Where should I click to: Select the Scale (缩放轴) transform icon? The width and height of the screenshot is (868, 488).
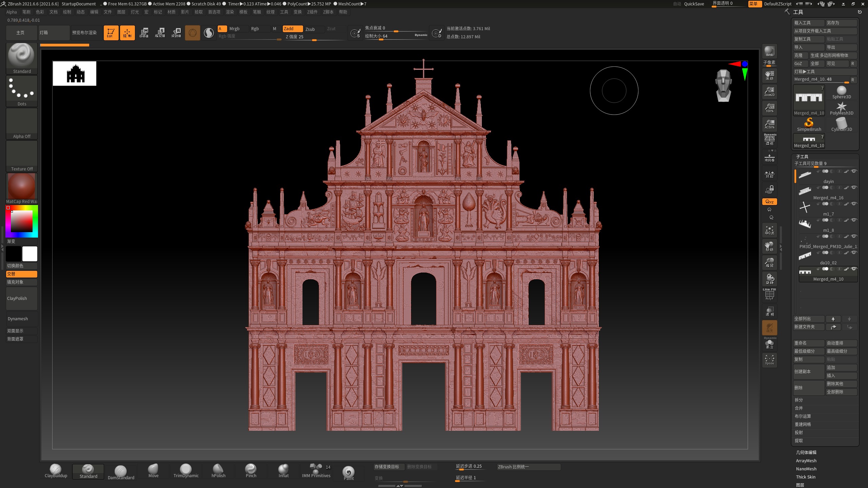pos(160,33)
